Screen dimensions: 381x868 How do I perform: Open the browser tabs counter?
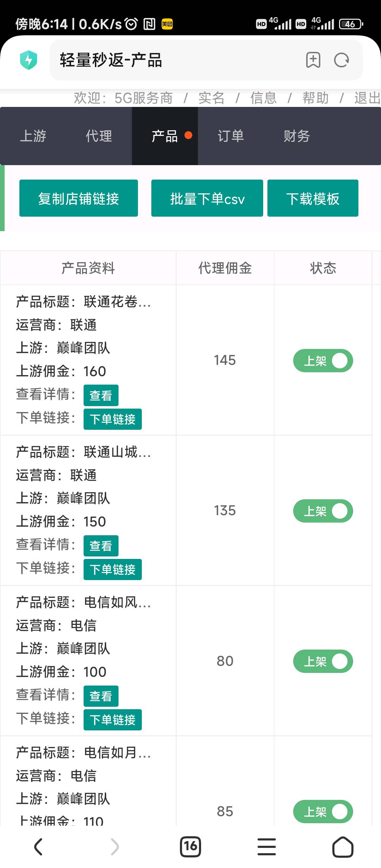(x=190, y=847)
